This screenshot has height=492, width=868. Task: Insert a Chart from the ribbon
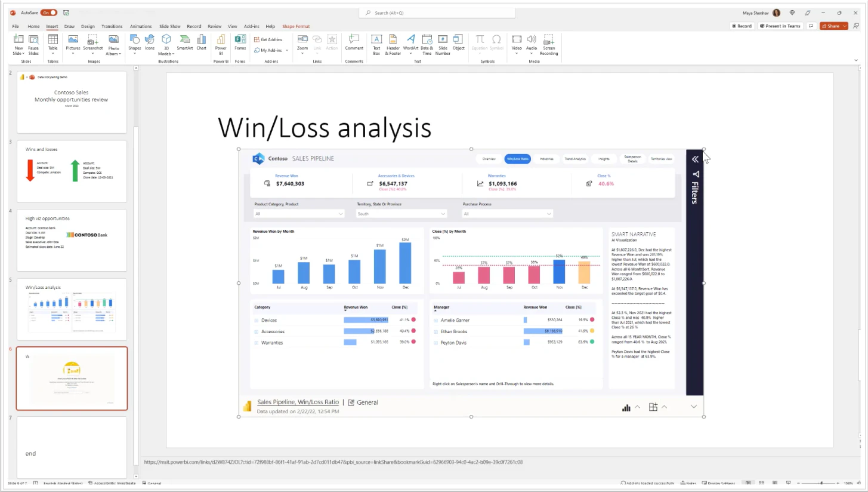tap(202, 43)
